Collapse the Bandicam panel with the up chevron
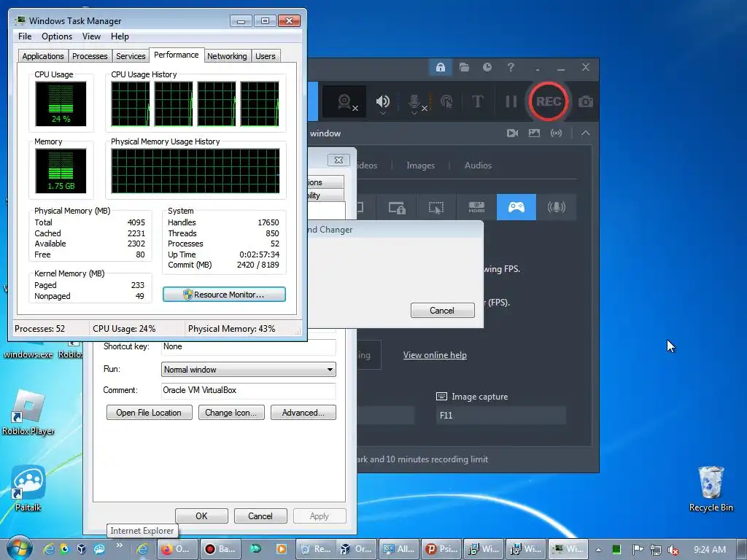Viewport: 747px width, 560px height. click(586, 133)
